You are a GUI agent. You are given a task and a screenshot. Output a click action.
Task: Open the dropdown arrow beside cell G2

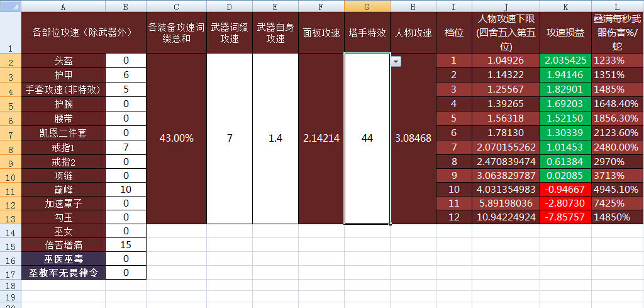point(396,61)
